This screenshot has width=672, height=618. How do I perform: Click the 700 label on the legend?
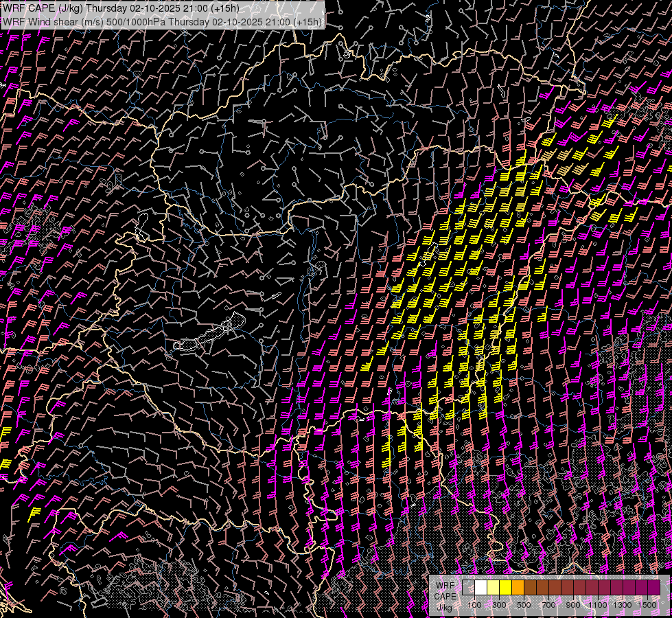tap(548, 605)
